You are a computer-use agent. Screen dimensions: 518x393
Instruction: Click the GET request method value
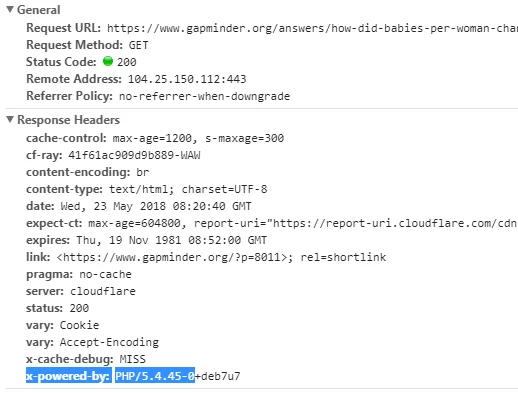(x=138, y=45)
